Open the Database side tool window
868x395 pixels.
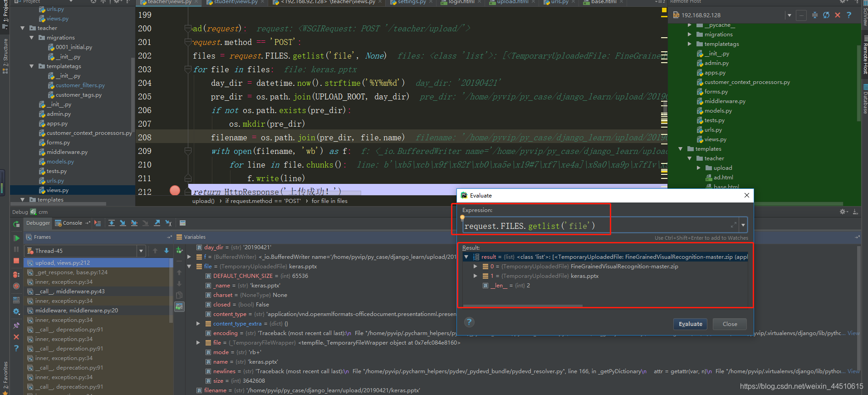point(865,99)
